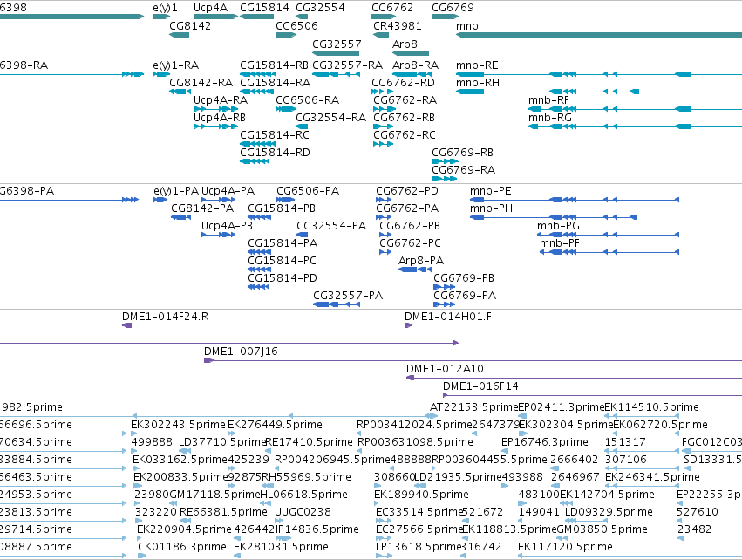Select transcript mnb-RH

tap(478, 83)
